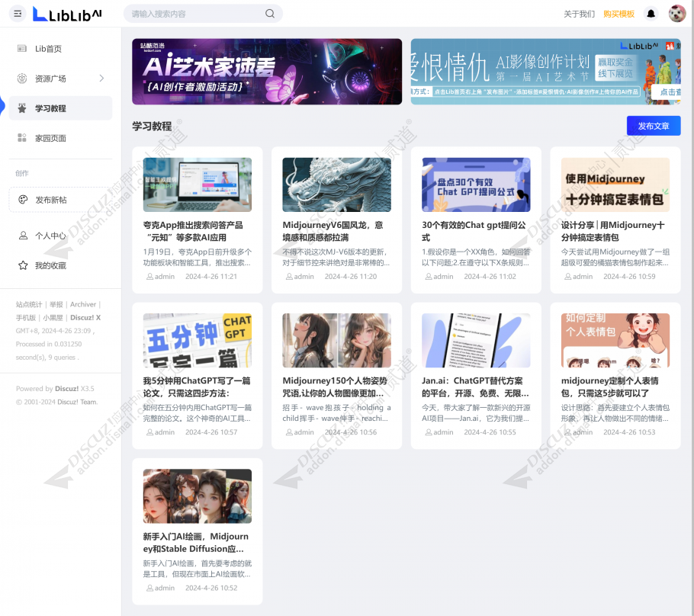694x616 pixels.
Task: Open the 关于我们 link
Action: (579, 14)
